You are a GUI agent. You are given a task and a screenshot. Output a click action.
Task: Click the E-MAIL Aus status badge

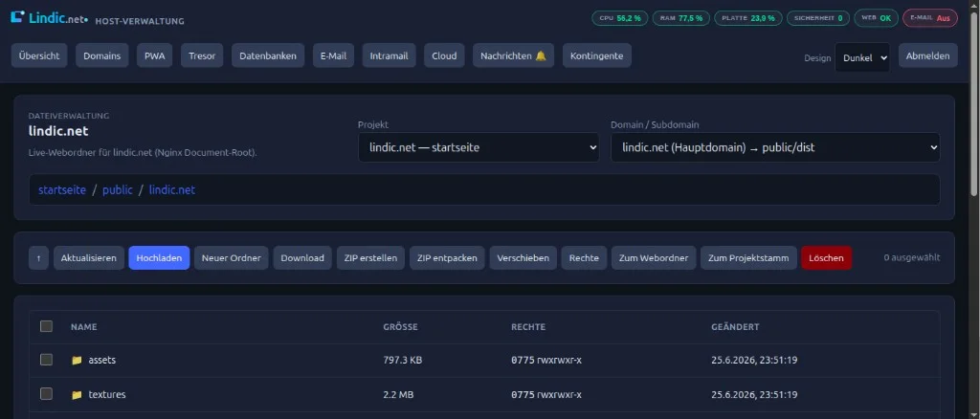coord(930,18)
